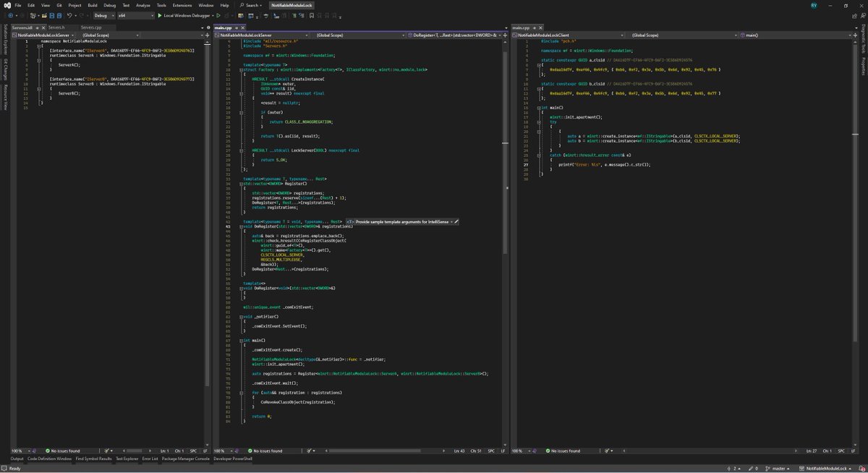The image size is (868, 473).
Task: Open the Debug menu
Action: [x=110, y=5]
